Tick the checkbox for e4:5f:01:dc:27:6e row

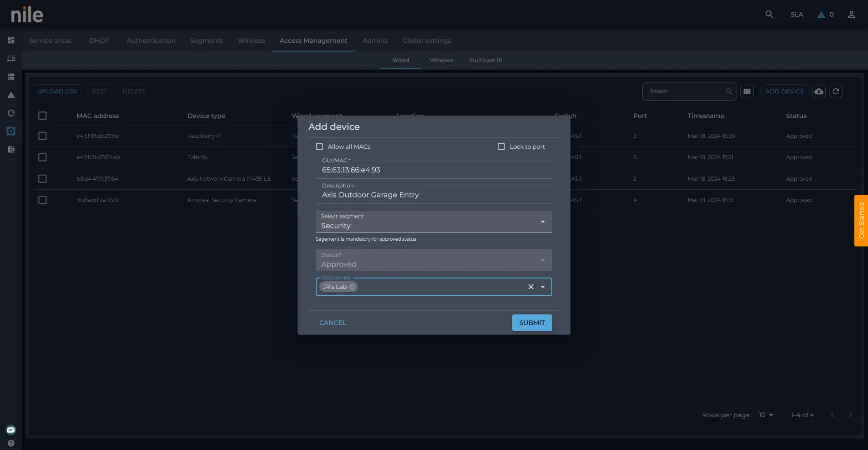click(42, 136)
